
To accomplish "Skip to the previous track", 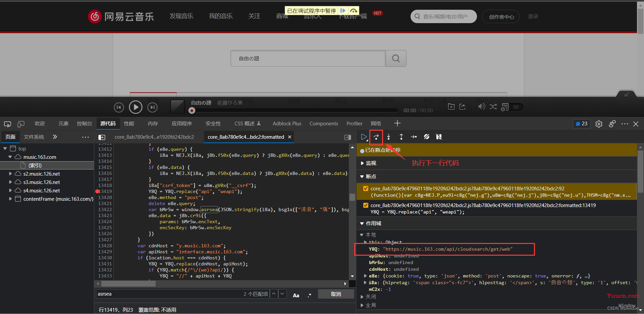I will click(119, 107).
